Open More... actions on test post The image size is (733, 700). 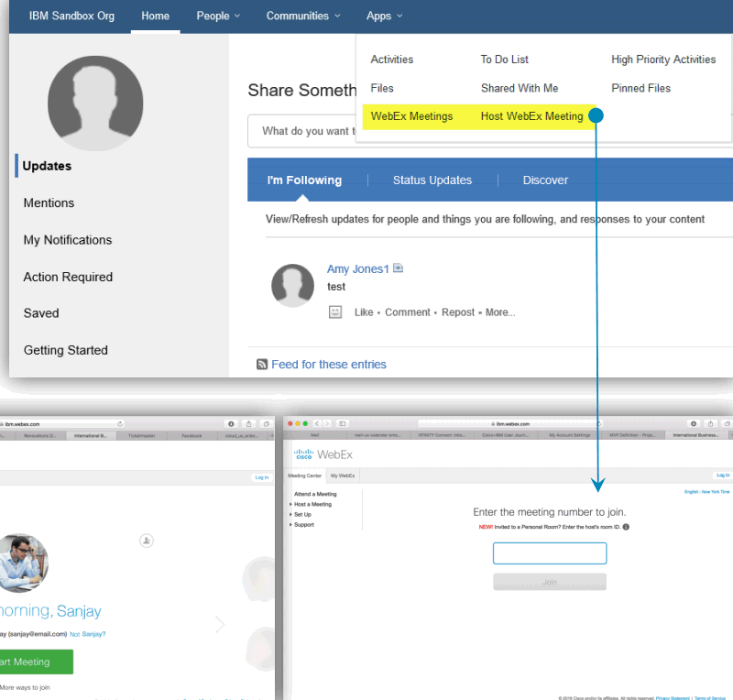click(500, 312)
